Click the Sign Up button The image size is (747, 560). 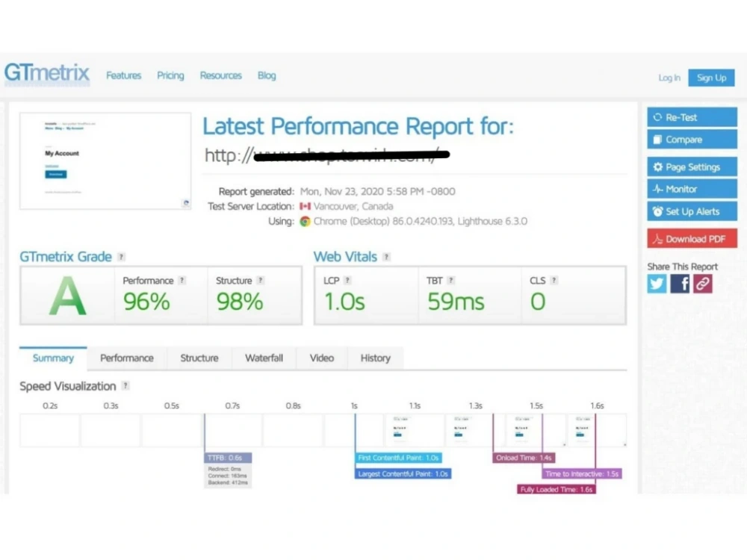pos(711,78)
